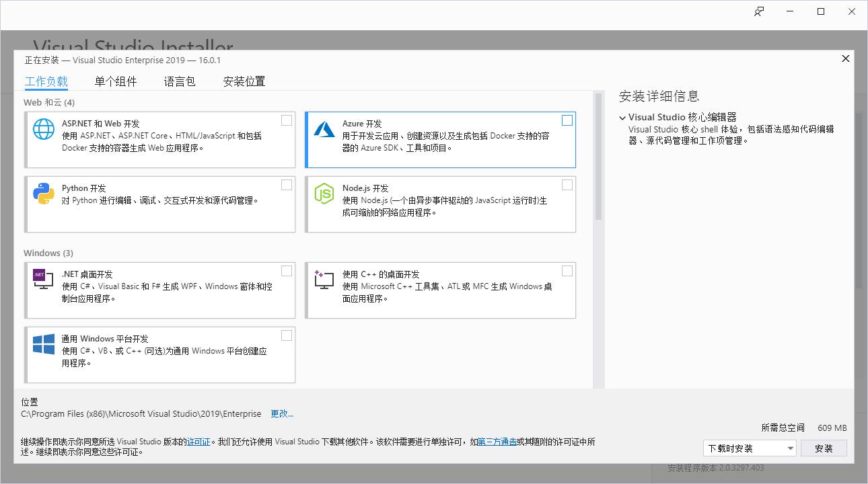Click the Node.js 开发 title text
Viewport: 868px width, 484px height.
point(365,188)
